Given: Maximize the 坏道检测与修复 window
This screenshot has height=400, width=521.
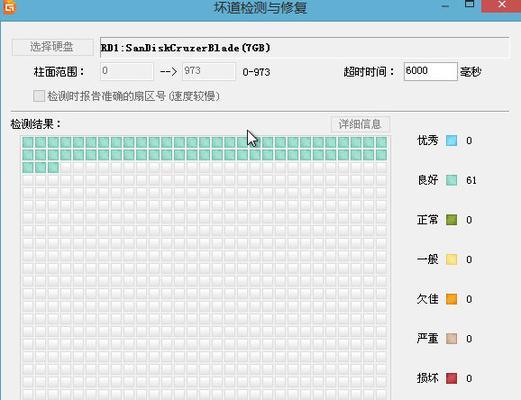Looking at the screenshot, I should (x=469, y=5).
